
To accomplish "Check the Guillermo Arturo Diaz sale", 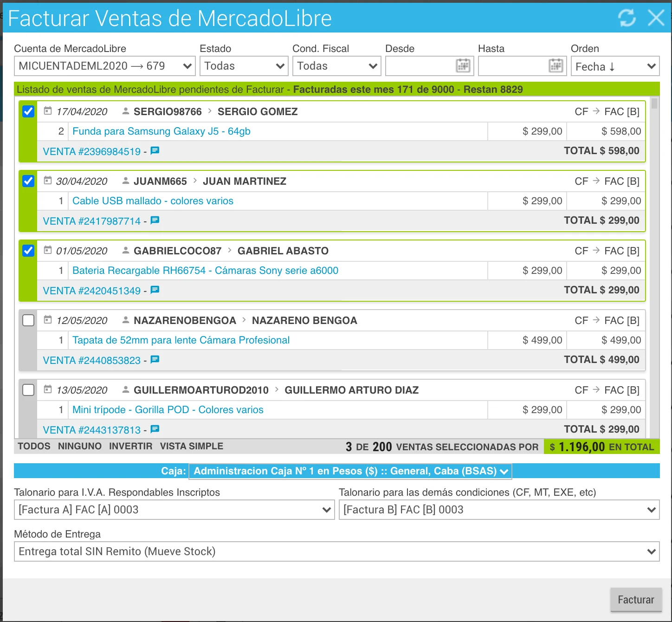I will click(28, 390).
